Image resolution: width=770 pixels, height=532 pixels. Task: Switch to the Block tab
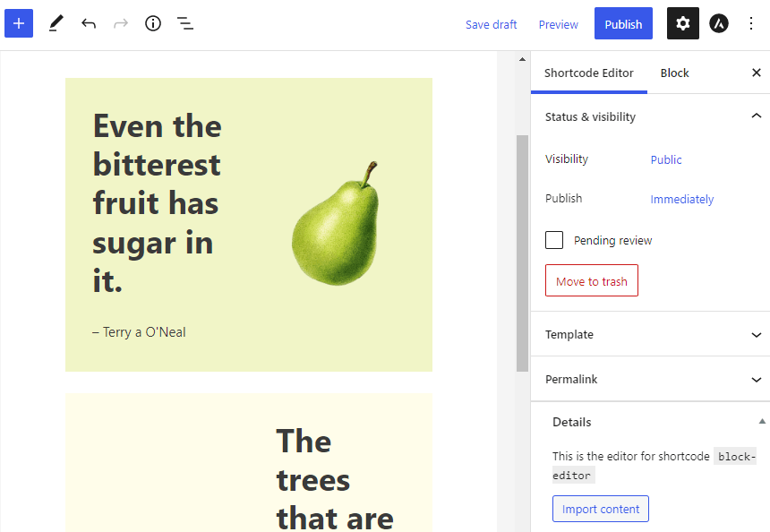674,73
